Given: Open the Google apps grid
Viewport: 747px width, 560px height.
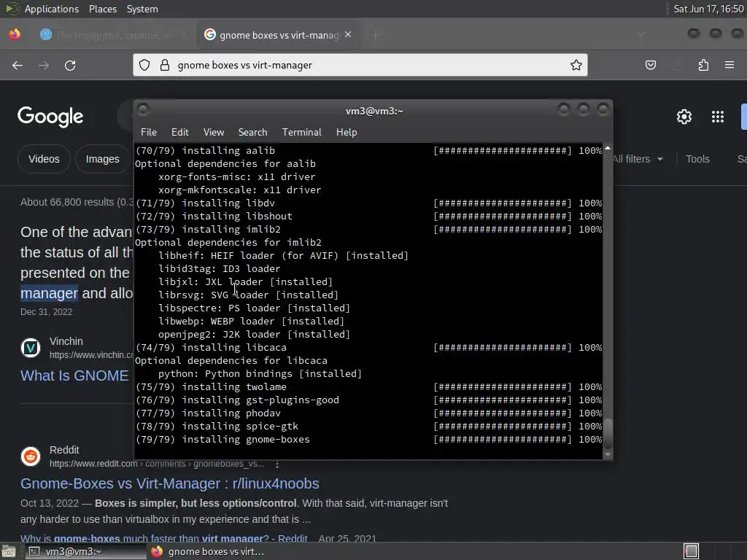Looking at the screenshot, I should pos(718,117).
